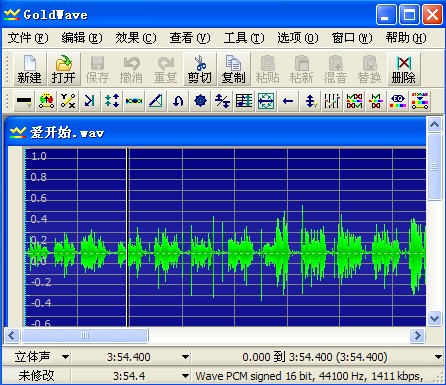The width and height of the screenshot is (446, 385).
Task: Click the 0.000 到 3:54.400 selection text
Action: pos(315,357)
